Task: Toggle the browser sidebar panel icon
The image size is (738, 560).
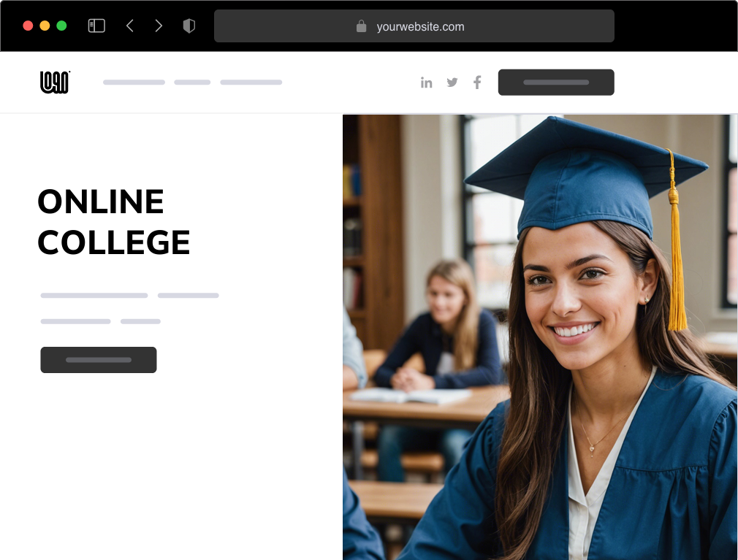Action: (96, 26)
